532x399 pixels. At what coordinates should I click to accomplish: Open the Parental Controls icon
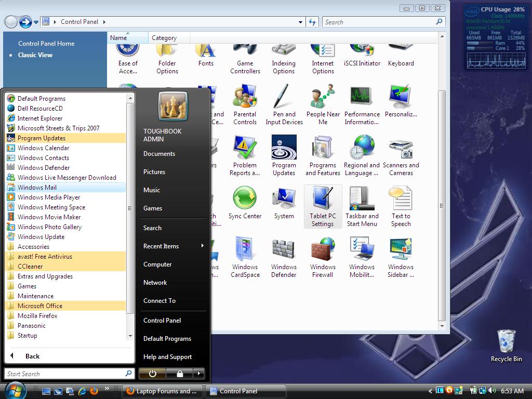tap(245, 105)
